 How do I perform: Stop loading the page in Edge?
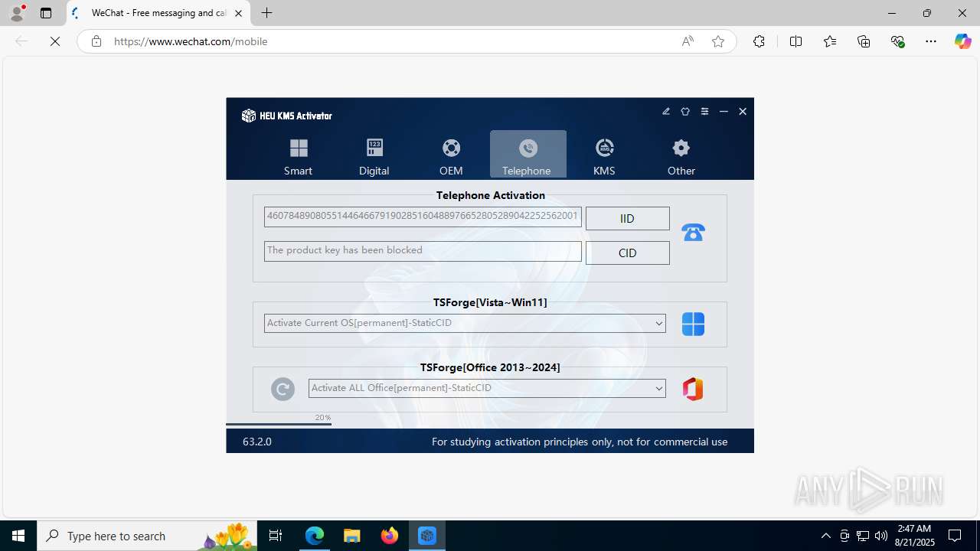55,41
